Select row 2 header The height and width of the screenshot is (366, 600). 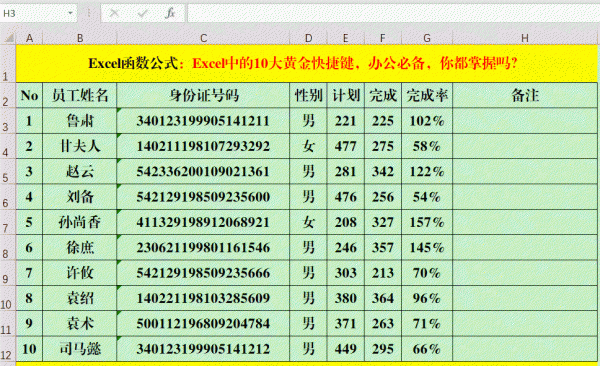coord(8,95)
